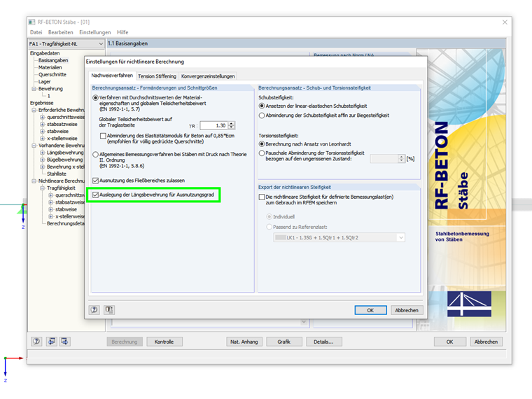
Task: Select Lager in navigator tree
Action: point(44,82)
